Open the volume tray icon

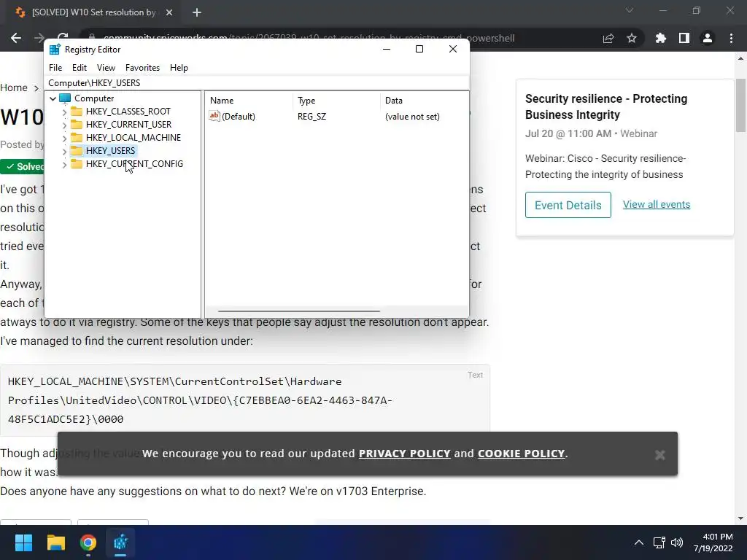coord(676,542)
